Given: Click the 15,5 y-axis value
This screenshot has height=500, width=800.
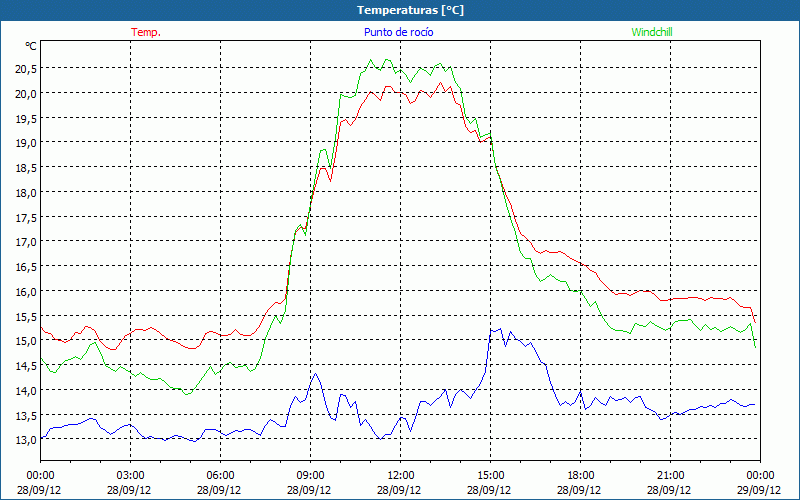Looking at the screenshot, I should pos(26,317).
